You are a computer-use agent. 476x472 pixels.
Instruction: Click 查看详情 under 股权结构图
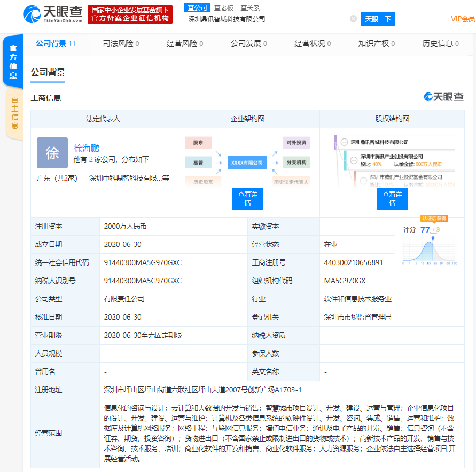(x=392, y=199)
